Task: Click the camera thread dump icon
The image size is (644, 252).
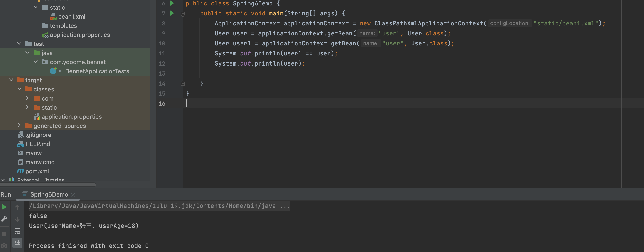Action: pos(4,246)
